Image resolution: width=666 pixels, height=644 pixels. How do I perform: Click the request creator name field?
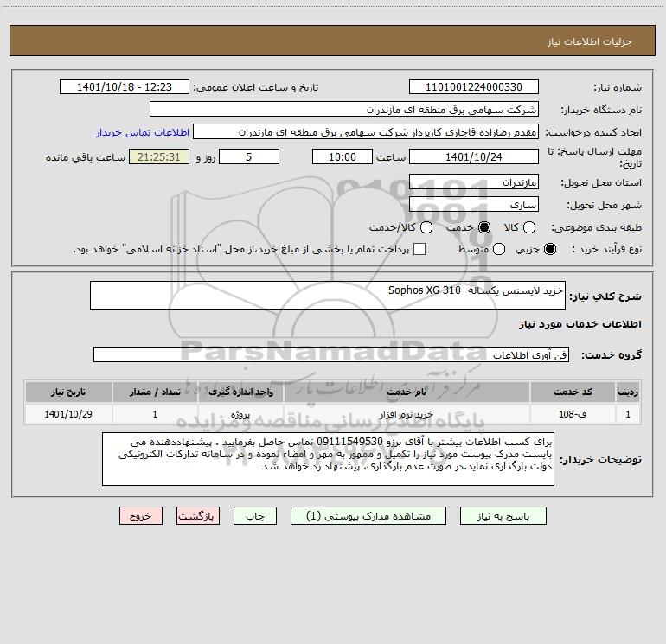point(366,132)
